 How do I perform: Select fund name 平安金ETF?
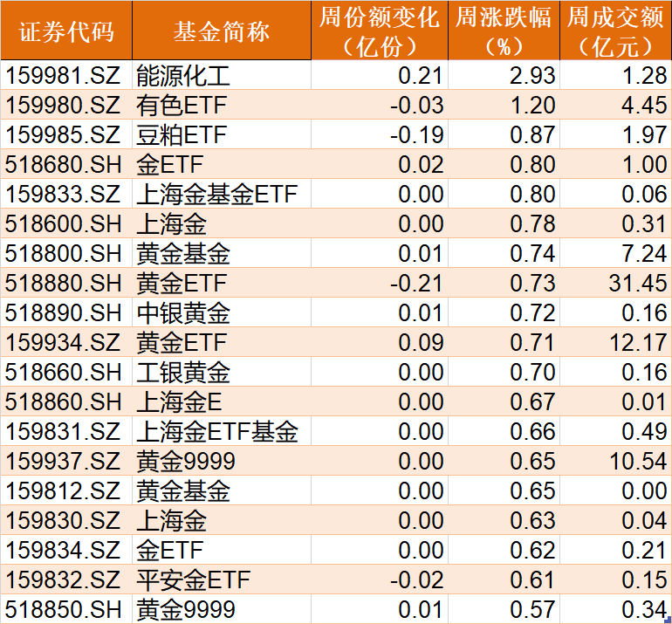click(x=222, y=579)
